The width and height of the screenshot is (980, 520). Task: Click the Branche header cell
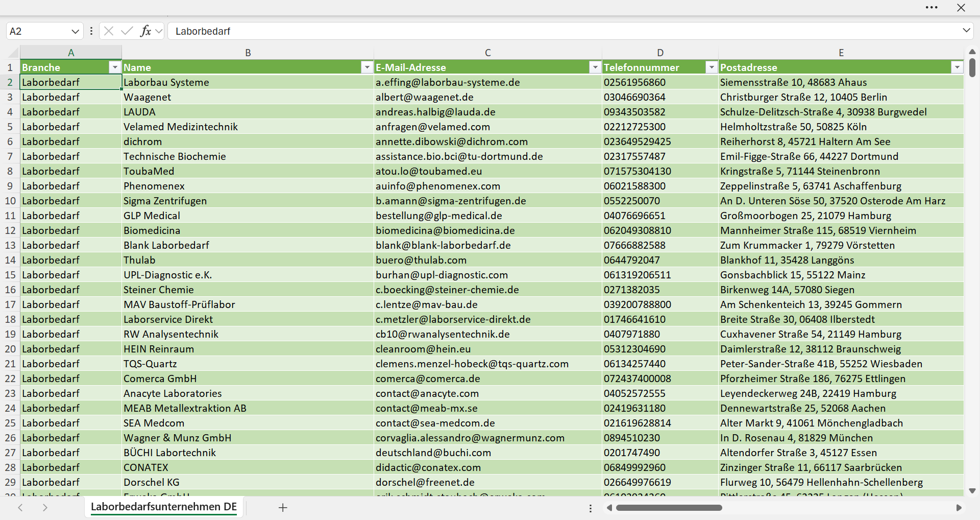point(71,67)
